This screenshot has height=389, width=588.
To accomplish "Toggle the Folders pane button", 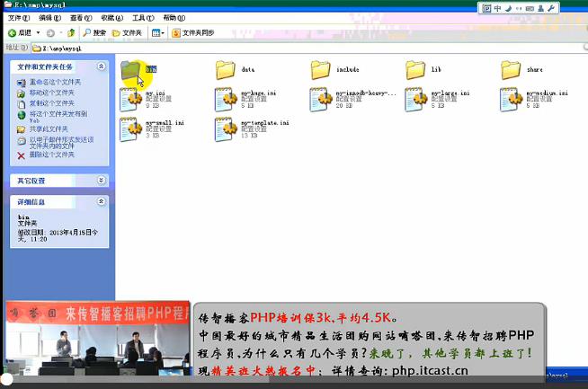I will 127,33.
